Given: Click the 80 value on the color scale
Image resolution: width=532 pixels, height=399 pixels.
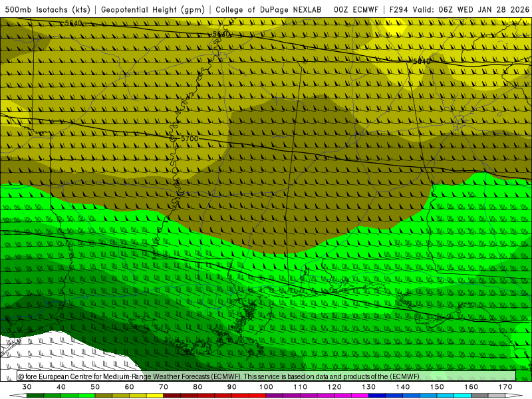Looking at the screenshot, I should coord(198,387).
